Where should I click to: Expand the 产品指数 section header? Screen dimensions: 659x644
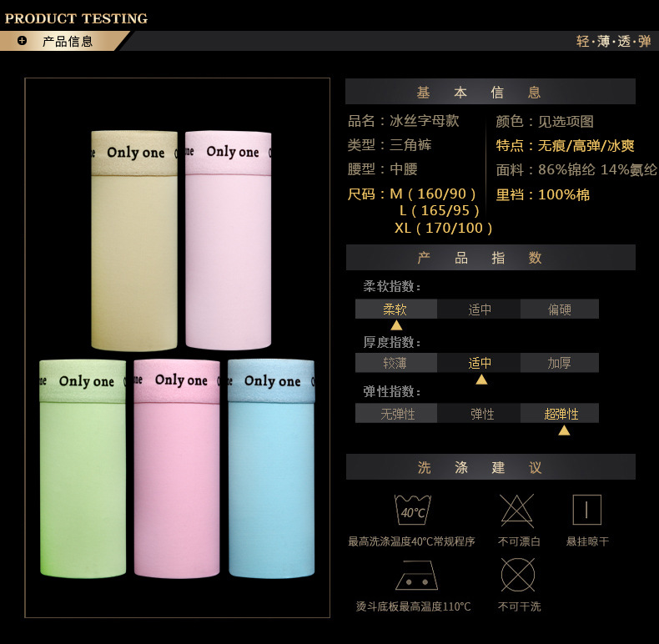pyautogui.click(x=490, y=258)
